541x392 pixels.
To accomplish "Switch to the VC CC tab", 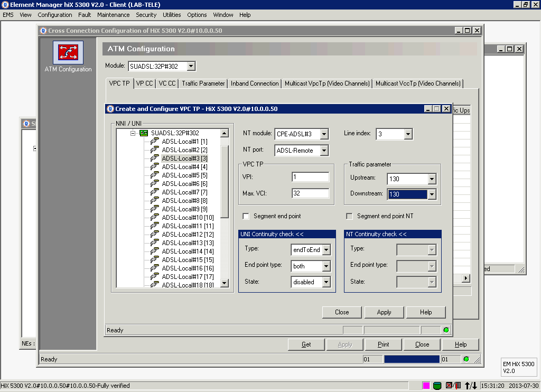I will pos(167,83).
